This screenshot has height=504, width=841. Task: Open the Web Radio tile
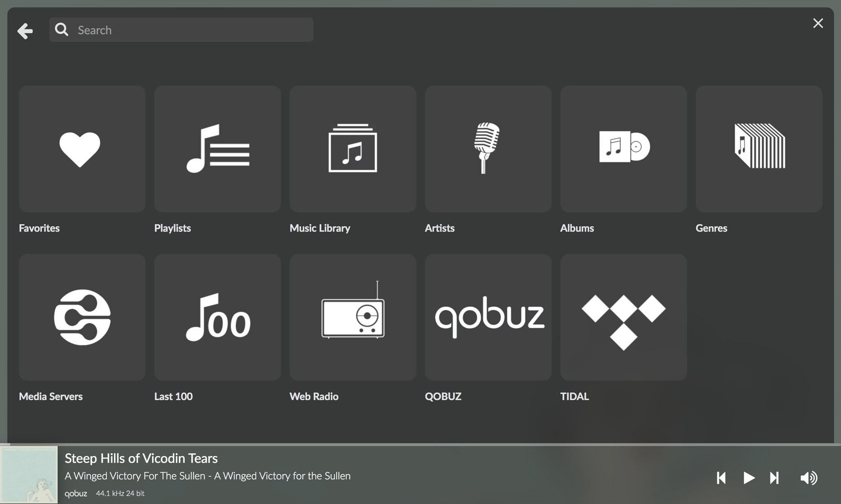pos(353,317)
